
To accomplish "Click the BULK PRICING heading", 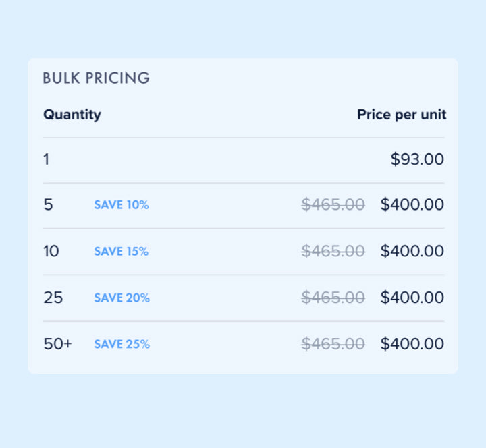I will [96, 78].
